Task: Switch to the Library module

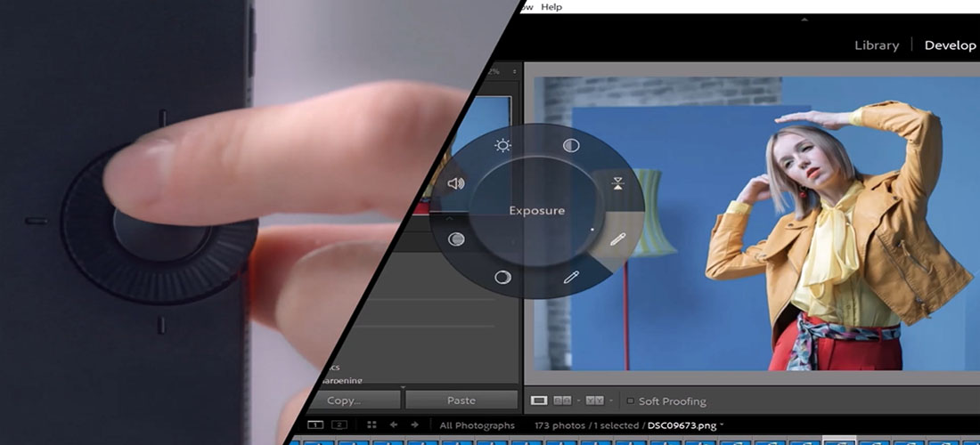Action: tap(876, 45)
